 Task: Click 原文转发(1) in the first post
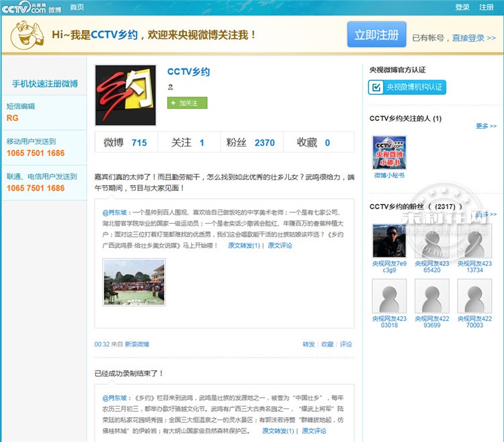pyautogui.click(x=244, y=245)
